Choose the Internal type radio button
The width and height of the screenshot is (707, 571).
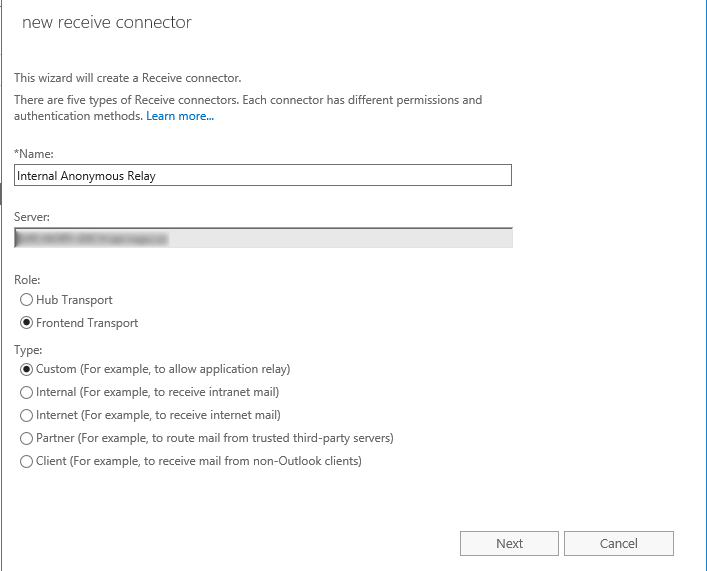[27, 392]
